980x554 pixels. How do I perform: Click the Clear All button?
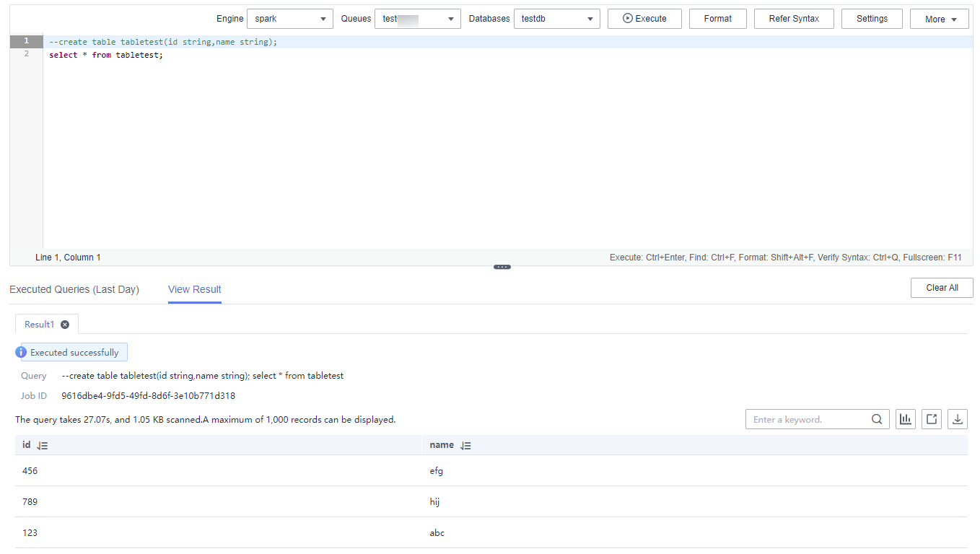click(942, 288)
